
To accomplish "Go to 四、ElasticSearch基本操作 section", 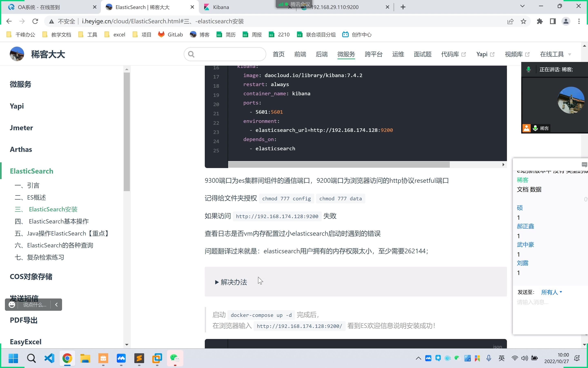I will pos(52,221).
